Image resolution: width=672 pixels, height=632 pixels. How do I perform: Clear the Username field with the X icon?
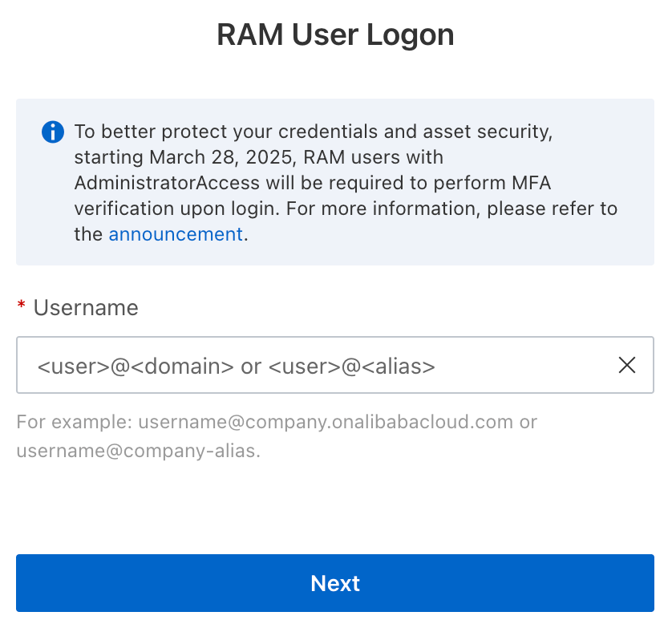tap(627, 366)
